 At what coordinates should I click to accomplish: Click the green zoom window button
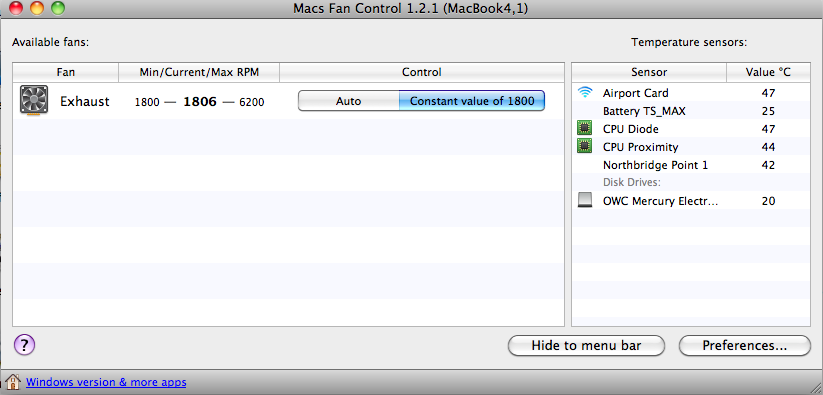[x=57, y=8]
